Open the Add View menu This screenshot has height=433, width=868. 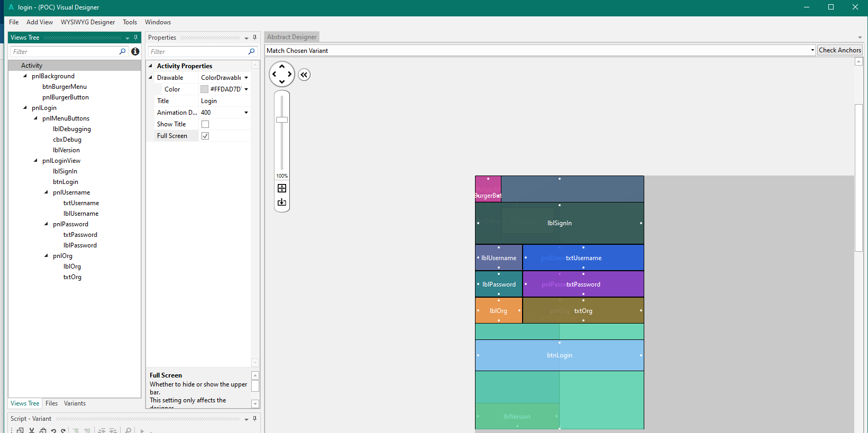click(40, 22)
